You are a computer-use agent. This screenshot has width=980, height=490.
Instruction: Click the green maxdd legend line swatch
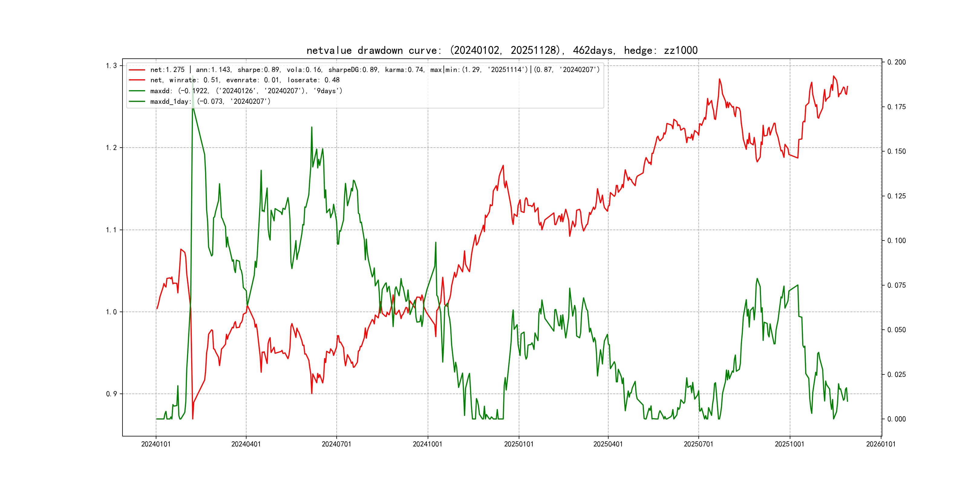pos(137,91)
